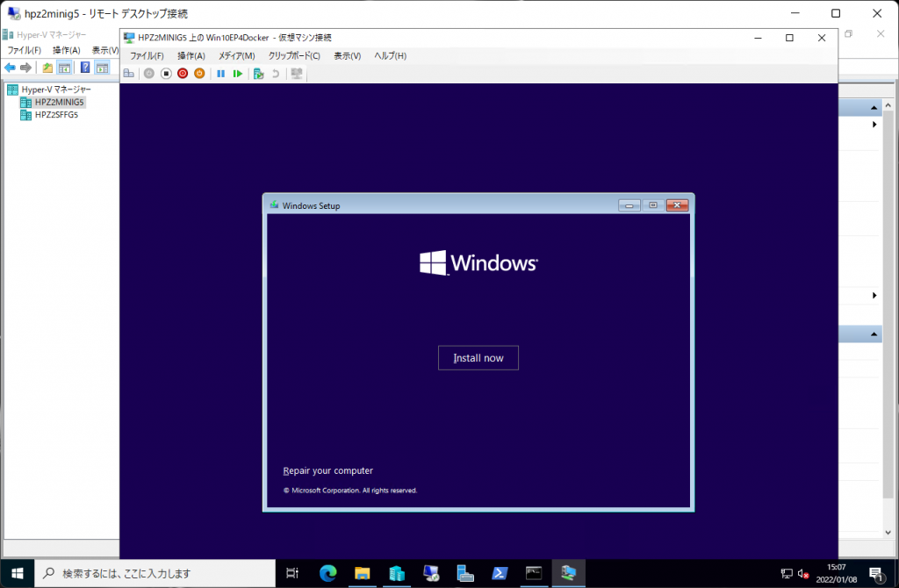Click the Enhanced Session monitor icon

pyautogui.click(x=297, y=74)
